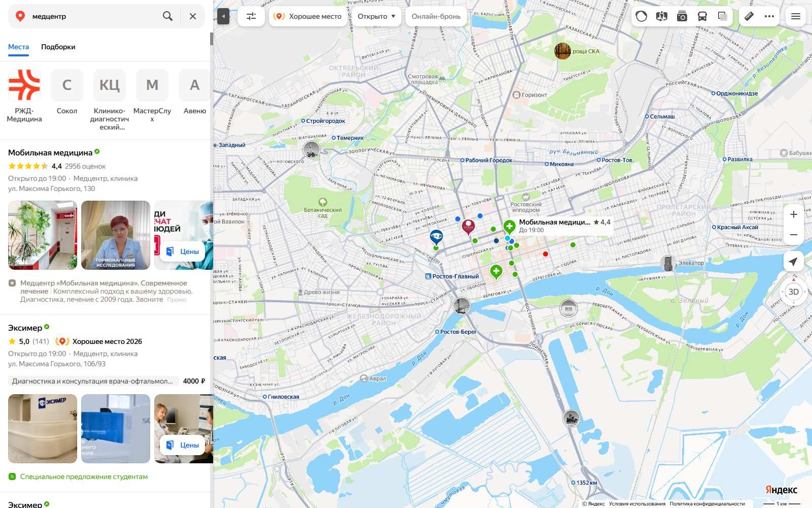Screen dimensions: 812x508
Task: Select the МастерСлух chain chip
Action: pos(152,96)
